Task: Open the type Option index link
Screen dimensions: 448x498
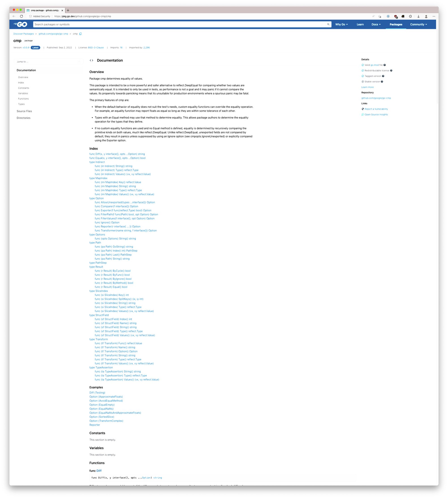Action: pos(97,198)
